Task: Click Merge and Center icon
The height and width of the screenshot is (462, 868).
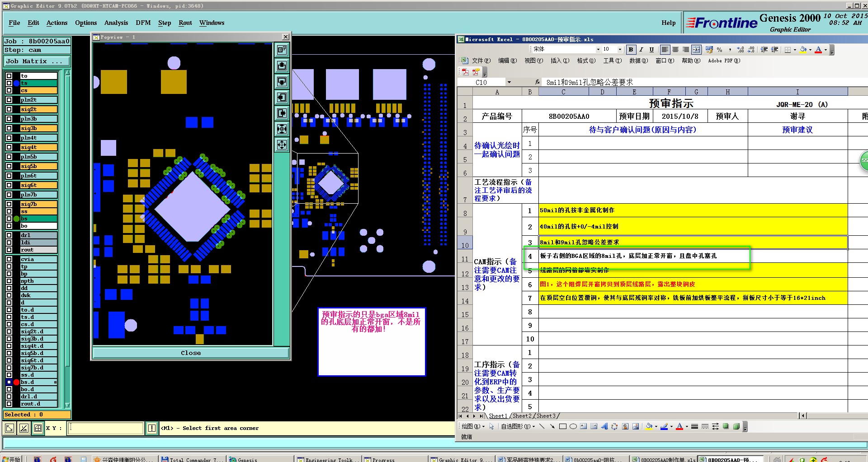Action: pyautogui.click(x=696, y=50)
